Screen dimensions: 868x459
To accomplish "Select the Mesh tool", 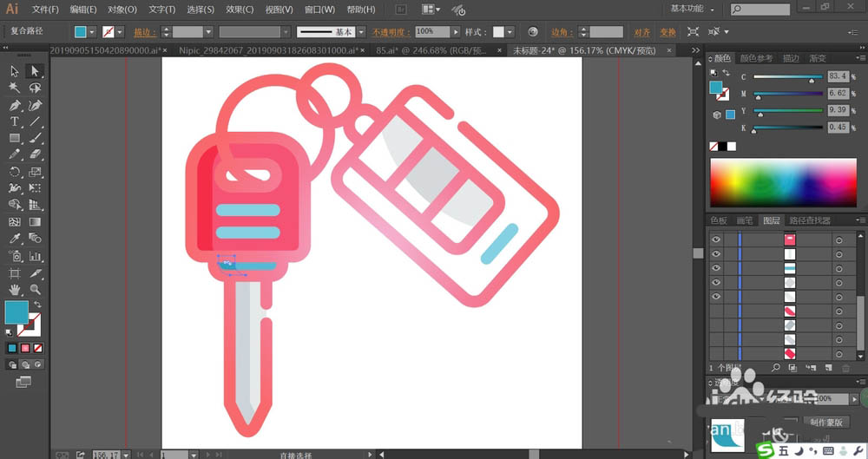I will tap(15, 222).
